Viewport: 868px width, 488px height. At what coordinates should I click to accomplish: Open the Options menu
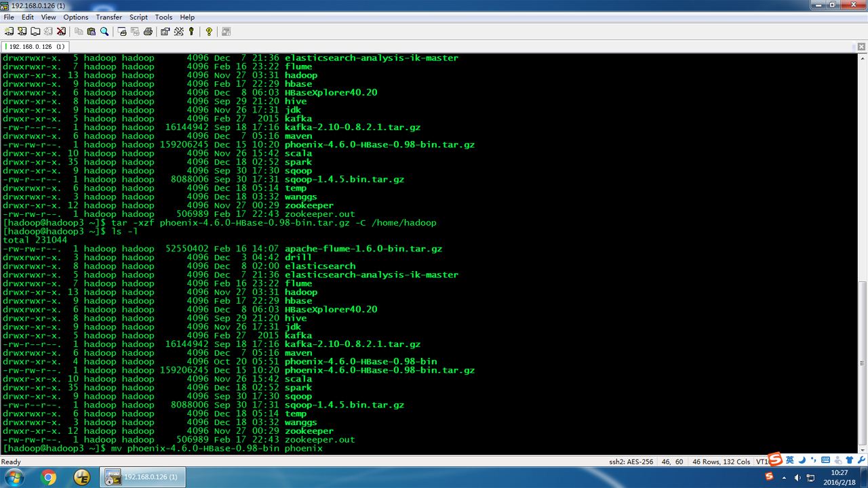tap(76, 17)
